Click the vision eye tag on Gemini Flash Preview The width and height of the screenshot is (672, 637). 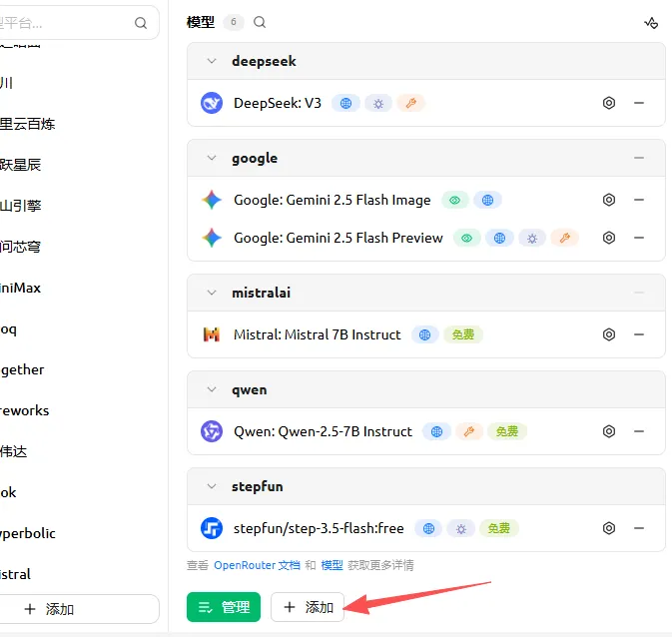tap(466, 238)
